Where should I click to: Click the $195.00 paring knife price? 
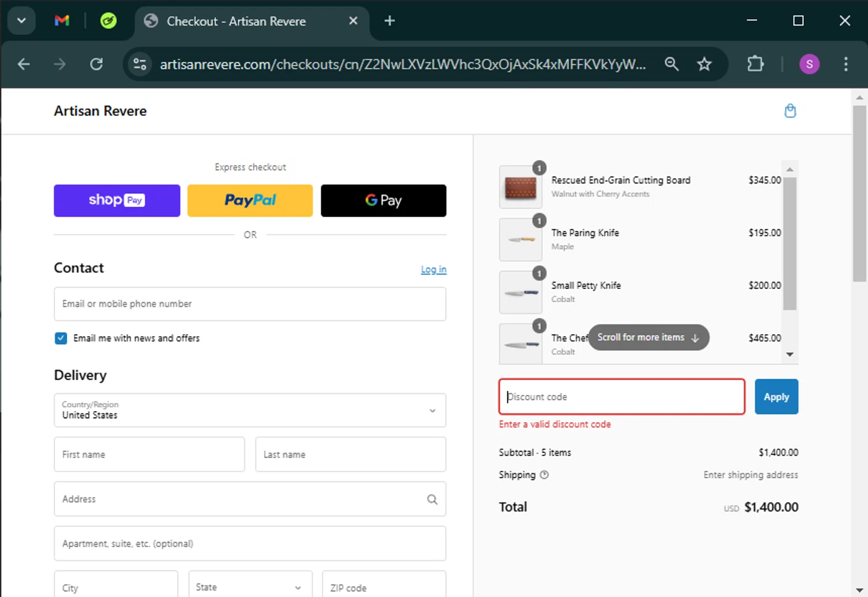coord(764,233)
